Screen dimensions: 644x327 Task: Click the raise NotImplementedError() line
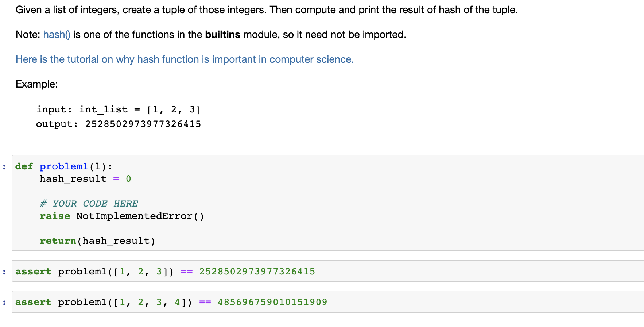tap(122, 216)
